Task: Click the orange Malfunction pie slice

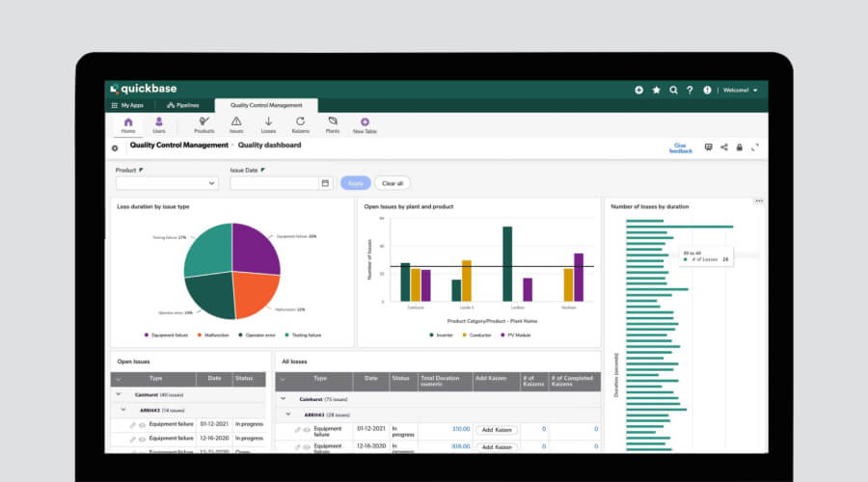Action: (x=255, y=293)
